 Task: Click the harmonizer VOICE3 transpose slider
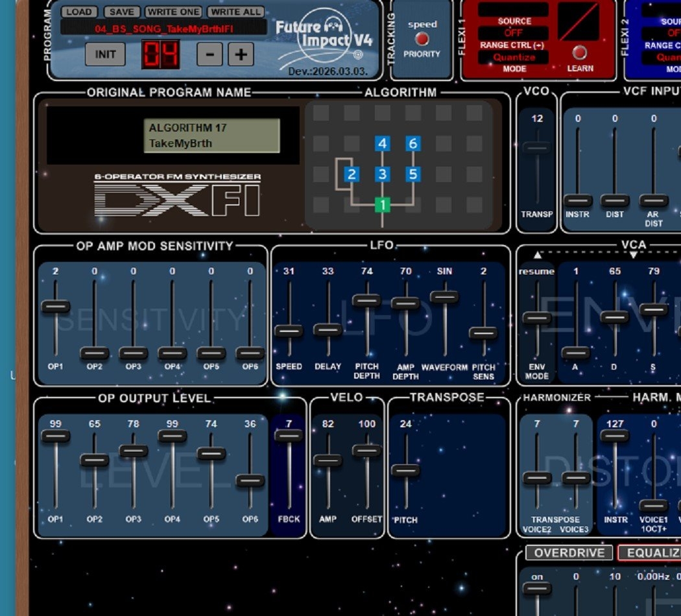point(576,478)
